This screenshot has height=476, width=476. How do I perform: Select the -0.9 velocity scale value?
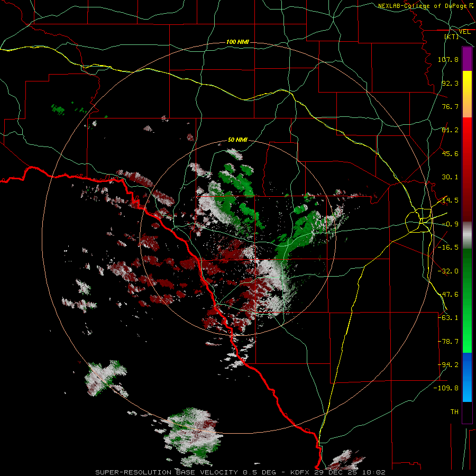[450, 224]
